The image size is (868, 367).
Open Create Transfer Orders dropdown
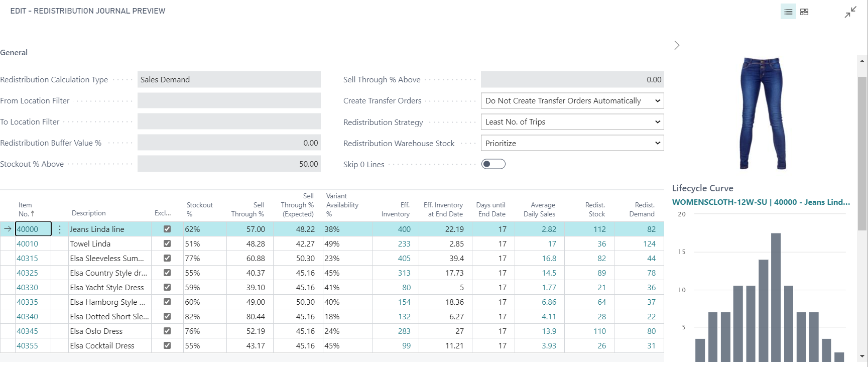coord(572,101)
